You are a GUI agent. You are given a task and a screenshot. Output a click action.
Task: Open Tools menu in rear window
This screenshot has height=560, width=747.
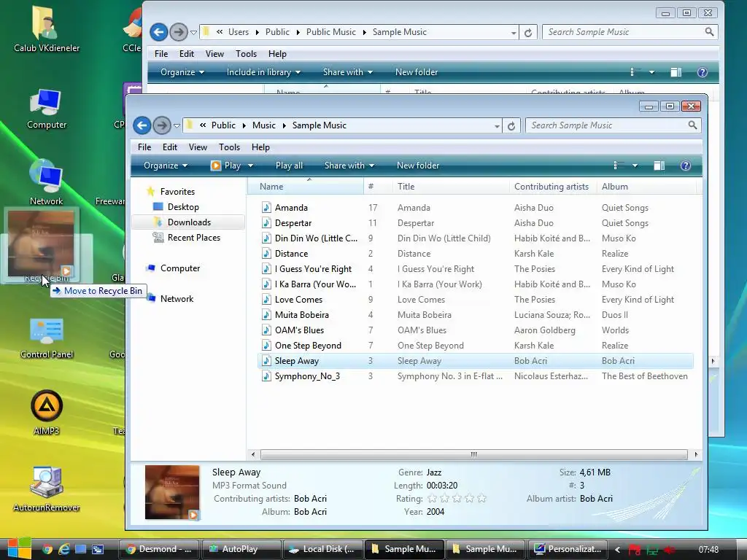point(246,54)
